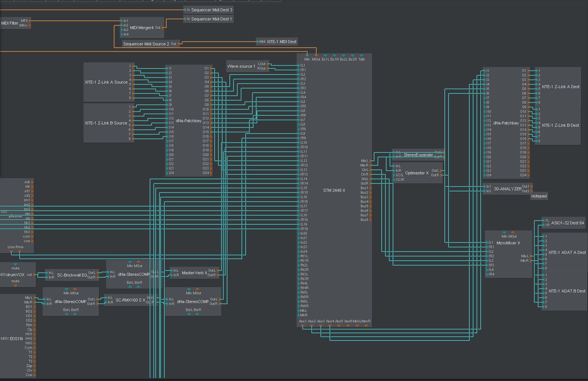Viewport: 588px width, 381px height.
Task: Click the Aux1 output port of STM 2448 X
Action: [302, 325]
